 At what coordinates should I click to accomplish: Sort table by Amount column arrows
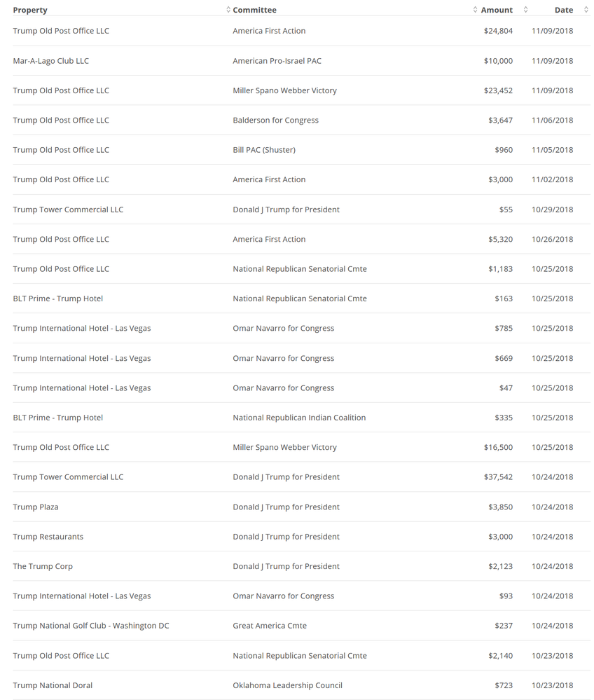coord(526,9)
